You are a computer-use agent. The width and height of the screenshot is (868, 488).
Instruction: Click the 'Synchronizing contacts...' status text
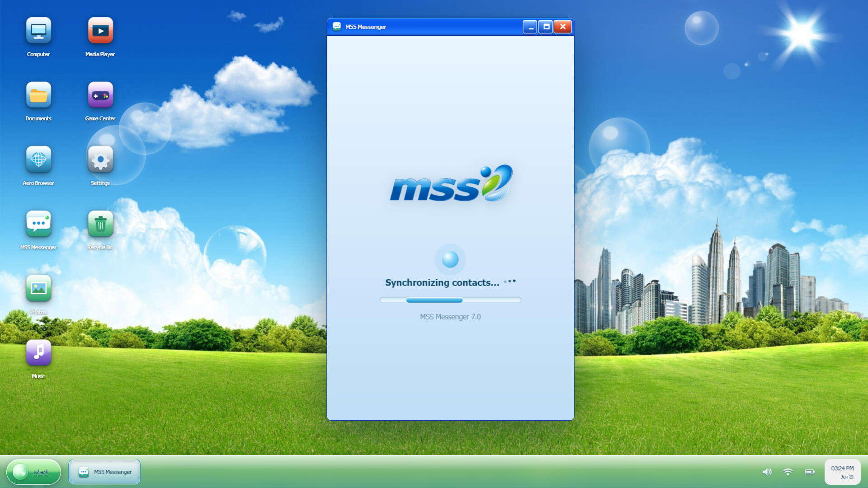[442, 282]
